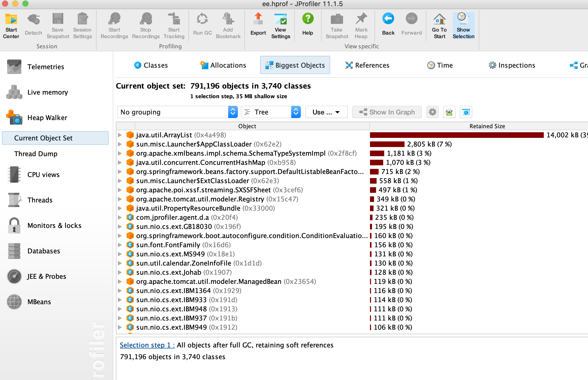This screenshot has height=380, width=588.
Task: Select org.apache.tomcat.util.modeler.Registry row
Action: click(352, 199)
